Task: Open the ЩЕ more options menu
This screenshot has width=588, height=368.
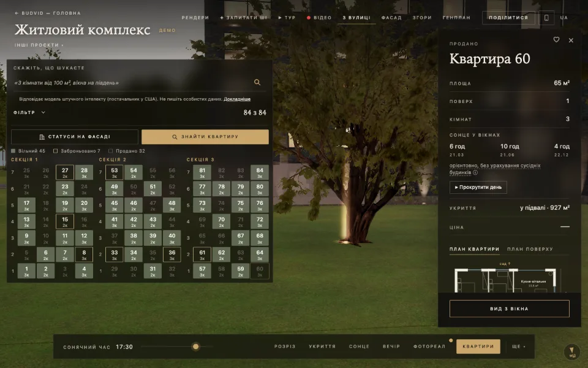Action: click(x=519, y=347)
